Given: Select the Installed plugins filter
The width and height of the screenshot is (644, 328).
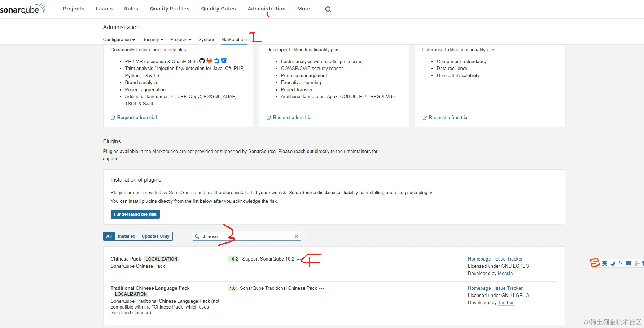Looking at the screenshot, I should (127, 236).
